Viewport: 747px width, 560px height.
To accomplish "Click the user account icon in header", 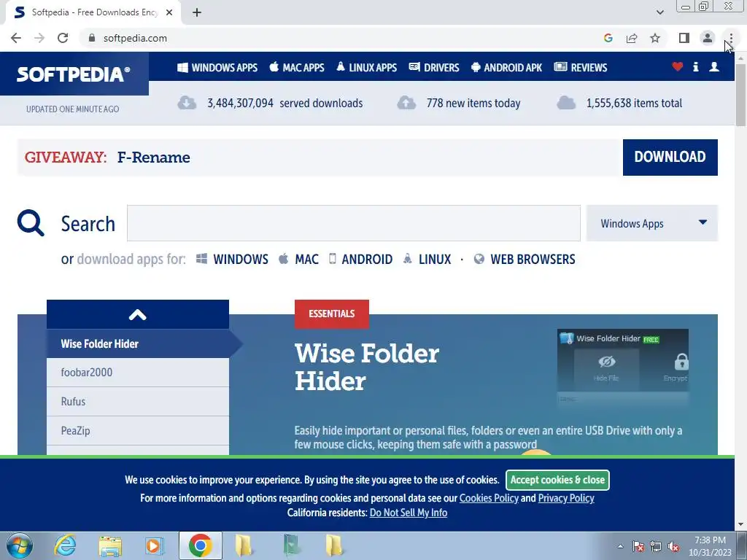I will click(x=714, y=67).
